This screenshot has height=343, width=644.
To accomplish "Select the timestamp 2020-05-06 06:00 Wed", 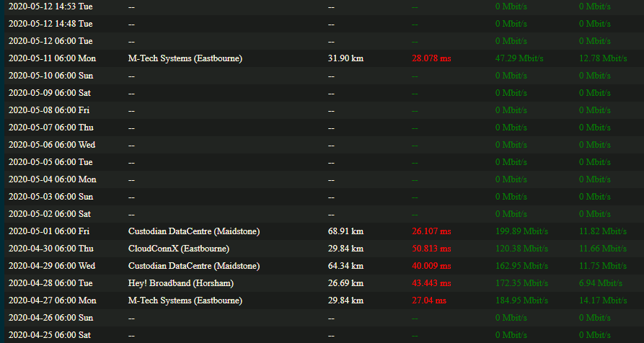I will click(x=52, y=145).
